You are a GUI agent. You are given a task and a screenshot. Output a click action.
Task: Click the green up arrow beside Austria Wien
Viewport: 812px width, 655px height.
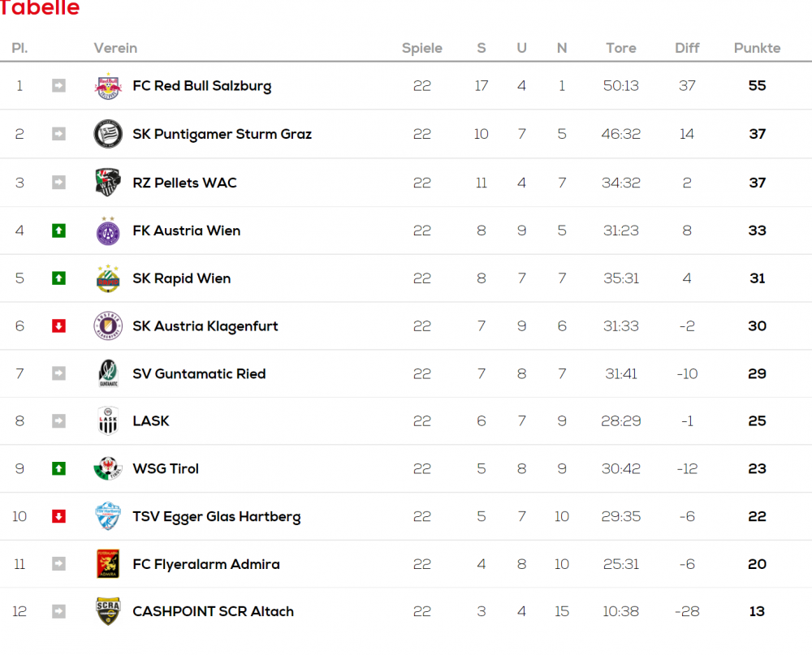(58, 231)
